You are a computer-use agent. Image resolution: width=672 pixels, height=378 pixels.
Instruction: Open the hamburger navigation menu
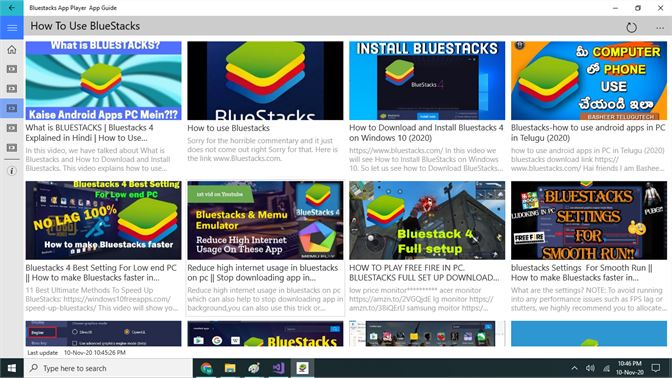coord(12,28)
